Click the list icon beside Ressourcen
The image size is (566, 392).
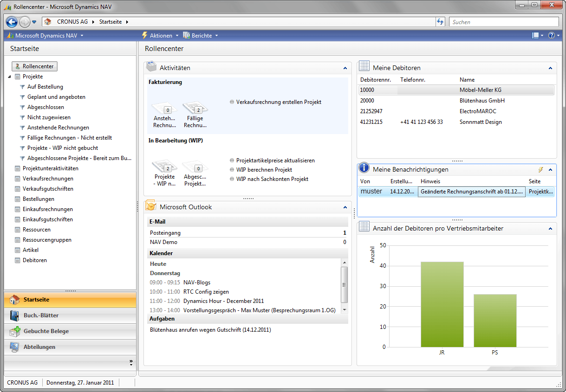(x=18, y=230)
